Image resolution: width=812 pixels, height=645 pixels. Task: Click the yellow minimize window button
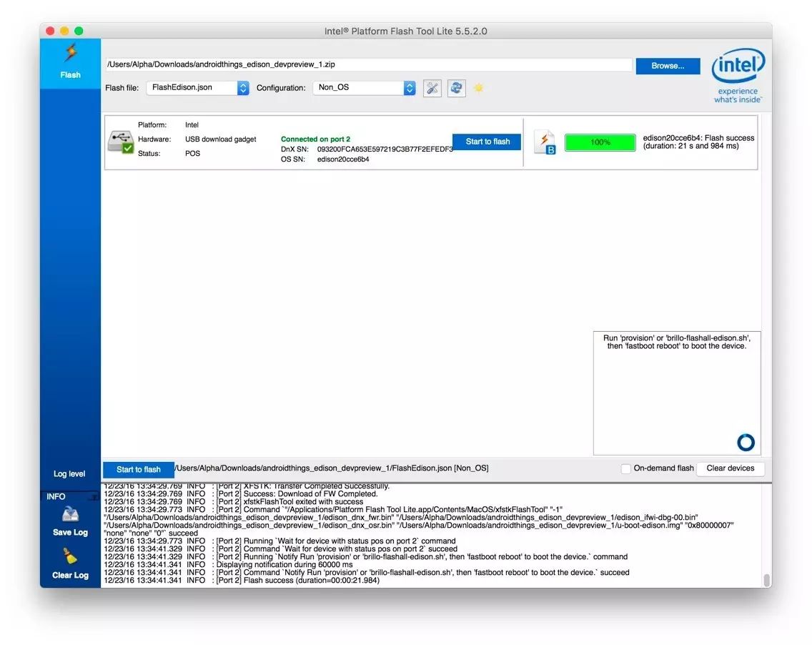[64, 31]
